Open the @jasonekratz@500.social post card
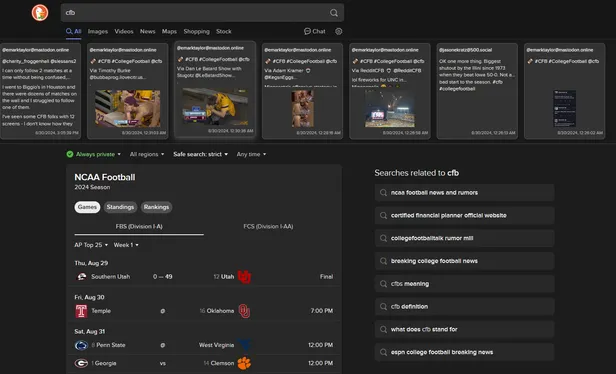Screen dimensions: 616x374 click(477, 91)
